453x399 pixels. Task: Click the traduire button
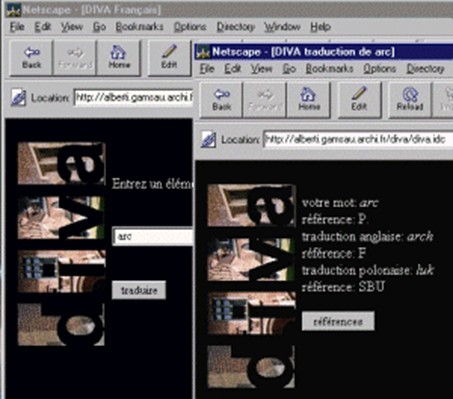(139, 290)
